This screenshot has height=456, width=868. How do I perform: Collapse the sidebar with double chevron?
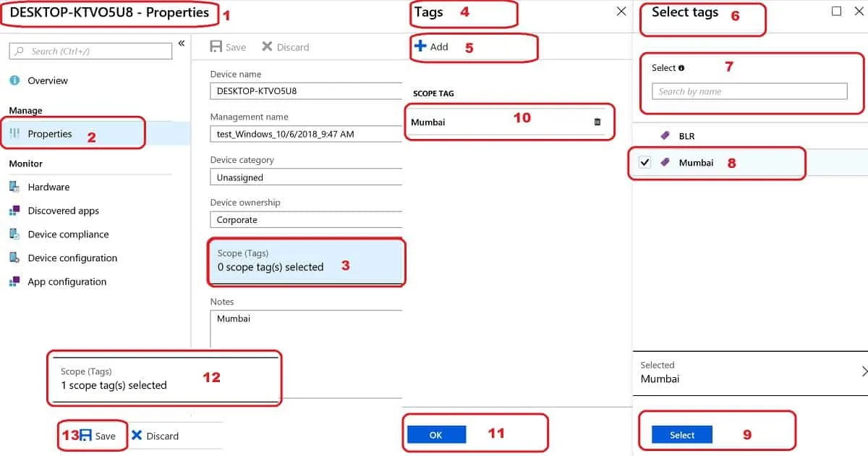[182, 43]
